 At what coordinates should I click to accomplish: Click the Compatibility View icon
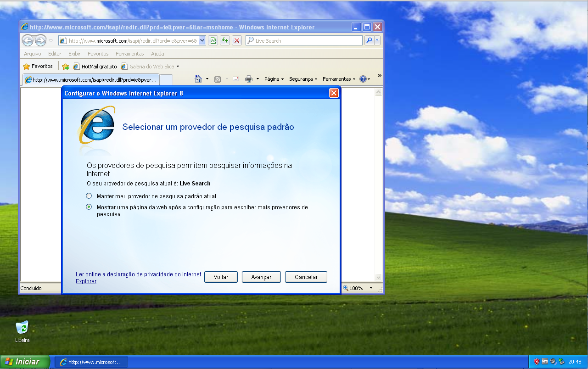213,40
